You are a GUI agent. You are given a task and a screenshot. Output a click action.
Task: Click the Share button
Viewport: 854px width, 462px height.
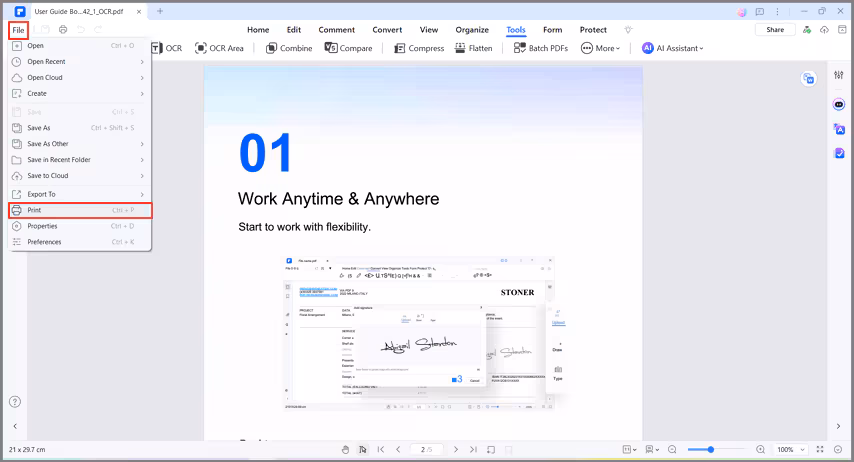775,30
